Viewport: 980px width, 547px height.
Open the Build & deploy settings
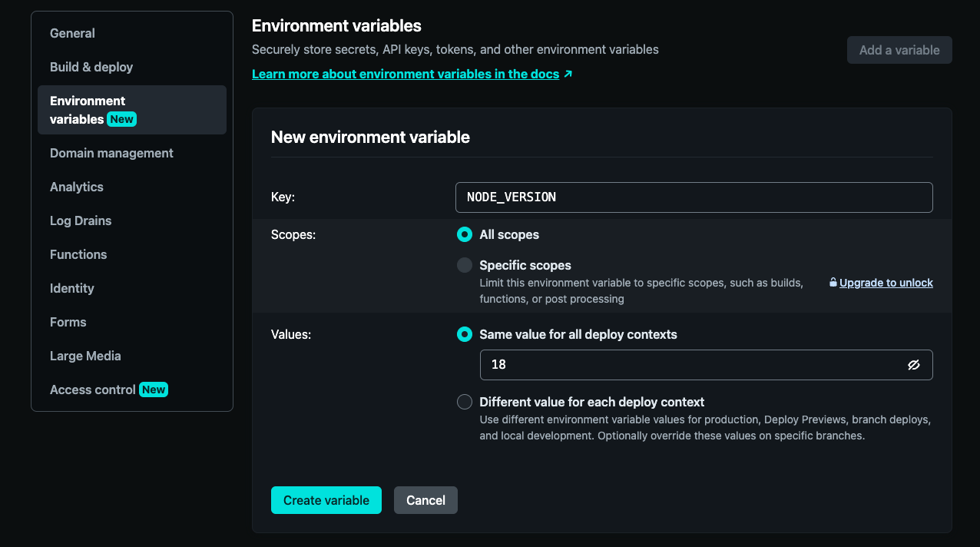[x=91, y=67]
